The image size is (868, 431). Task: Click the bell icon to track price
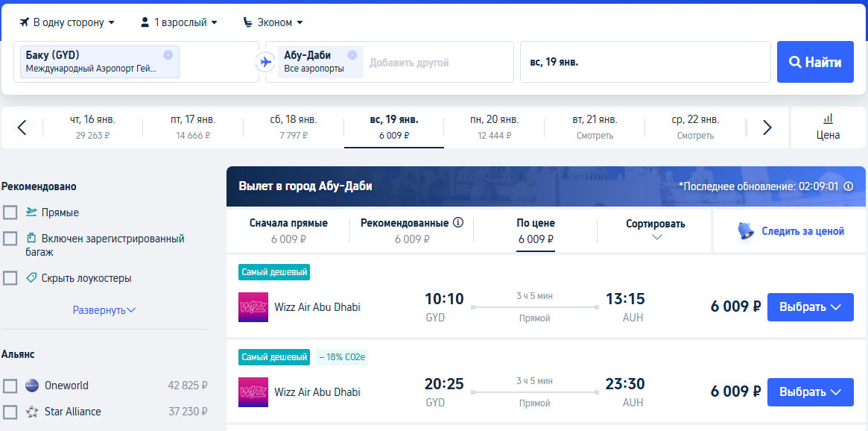[x=747, y=231]
